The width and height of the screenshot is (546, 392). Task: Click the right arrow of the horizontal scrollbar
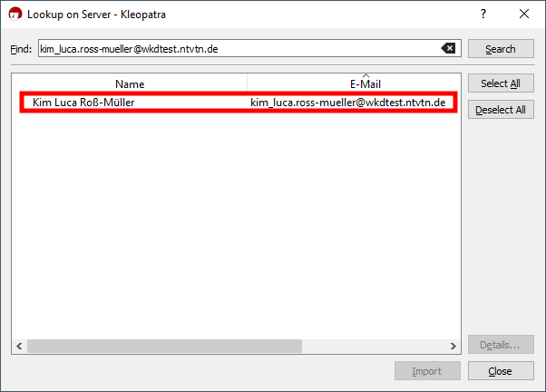[453, 347]
